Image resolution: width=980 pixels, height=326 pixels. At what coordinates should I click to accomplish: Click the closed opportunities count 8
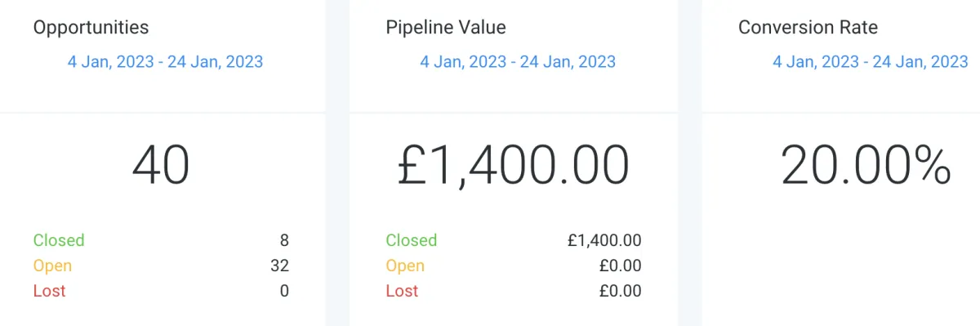pos(284,240)
